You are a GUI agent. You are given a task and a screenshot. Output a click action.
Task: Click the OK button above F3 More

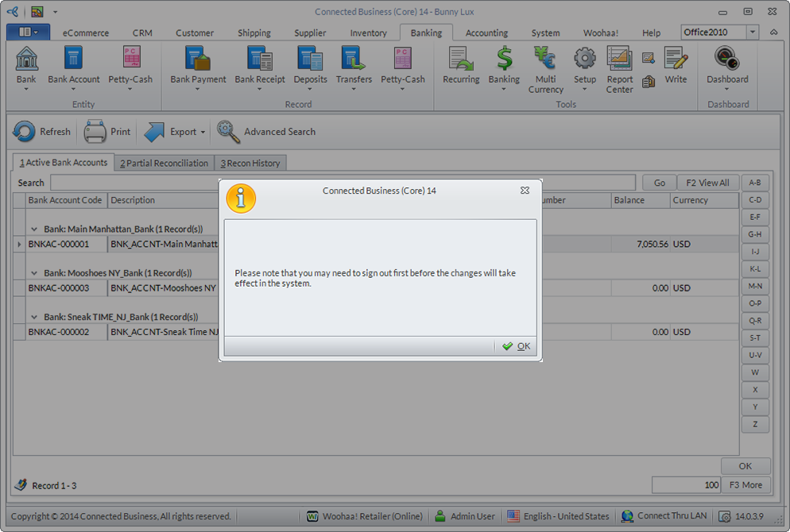745,465
